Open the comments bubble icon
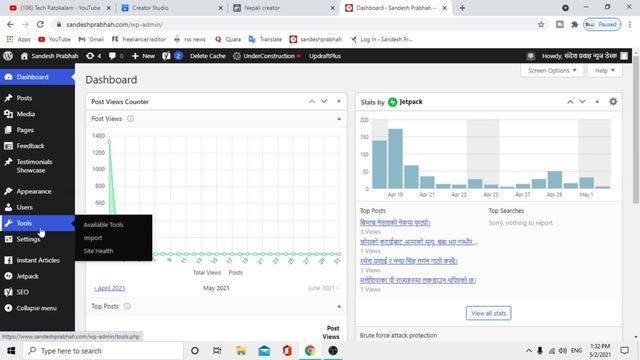640x360 pixels. [x=116, y=56]
